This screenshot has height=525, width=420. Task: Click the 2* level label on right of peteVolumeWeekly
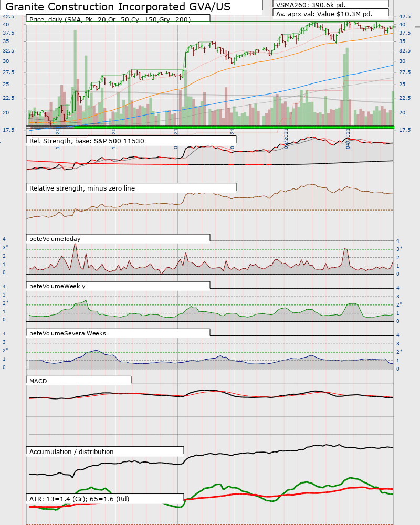399,304
